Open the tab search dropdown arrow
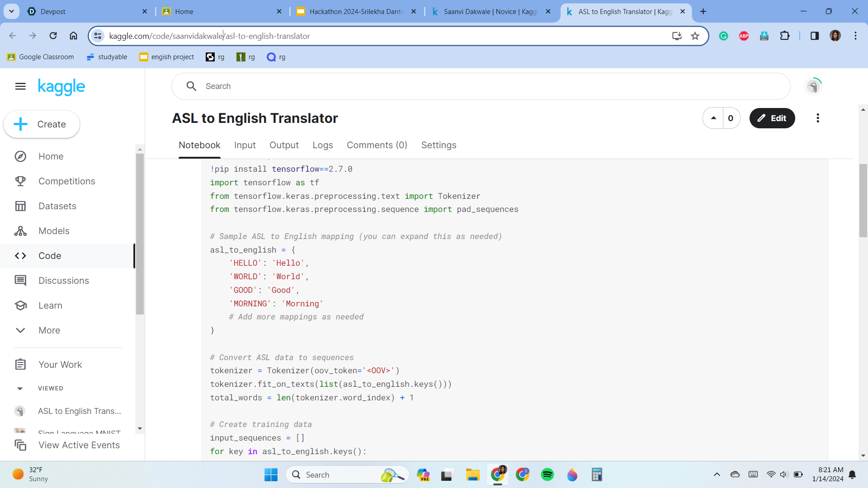 pyautogui.click(x=11, y=11)
